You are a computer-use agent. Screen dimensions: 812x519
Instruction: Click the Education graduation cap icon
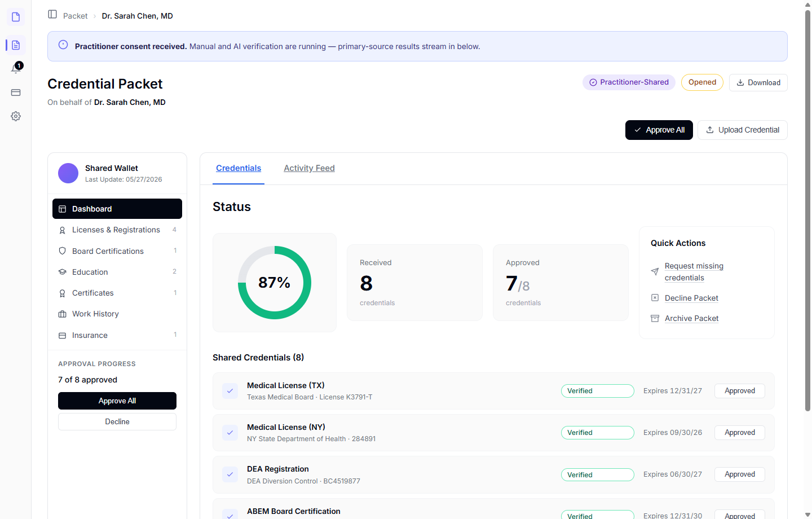tap(63, 272)
